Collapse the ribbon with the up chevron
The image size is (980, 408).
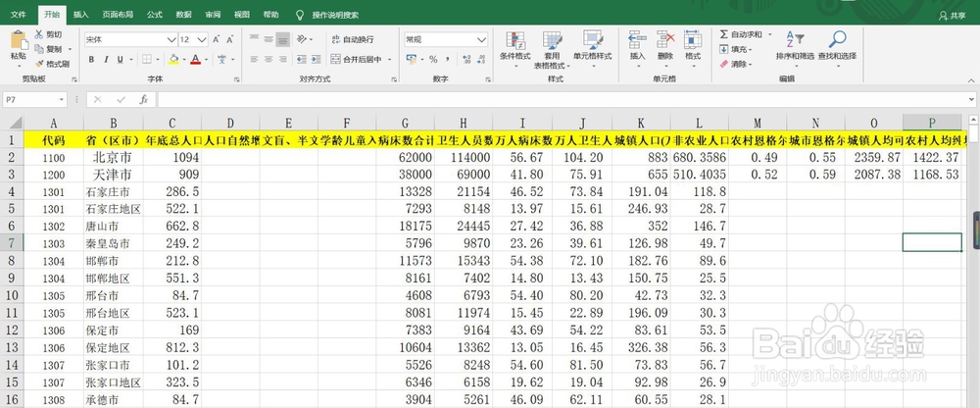point(970,79)
